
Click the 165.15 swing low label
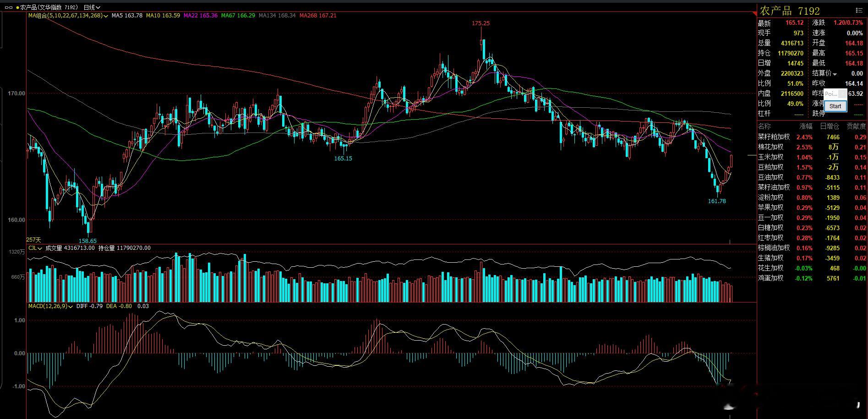[x=343, y=159]
